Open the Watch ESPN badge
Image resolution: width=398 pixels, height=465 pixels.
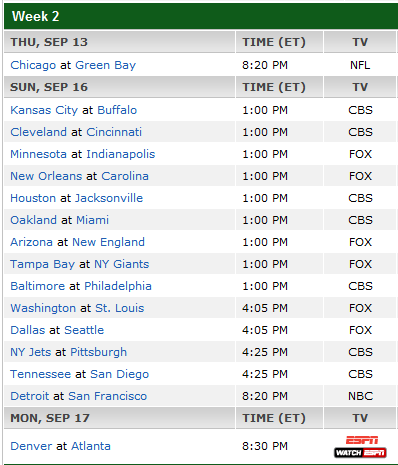(360, 453)
